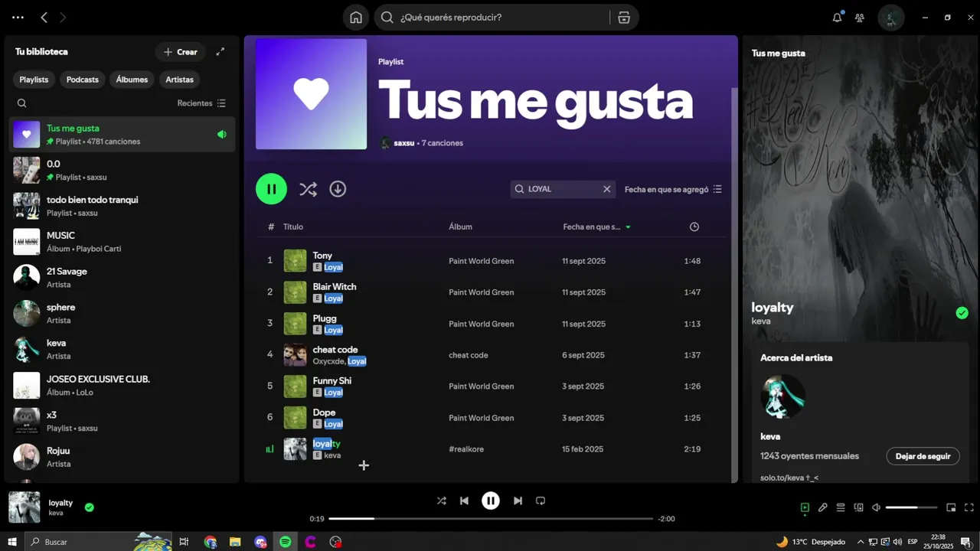This screenshot has height=551, width=980.
Task: Open the play queue icon
Action: (x=841, y=507)
